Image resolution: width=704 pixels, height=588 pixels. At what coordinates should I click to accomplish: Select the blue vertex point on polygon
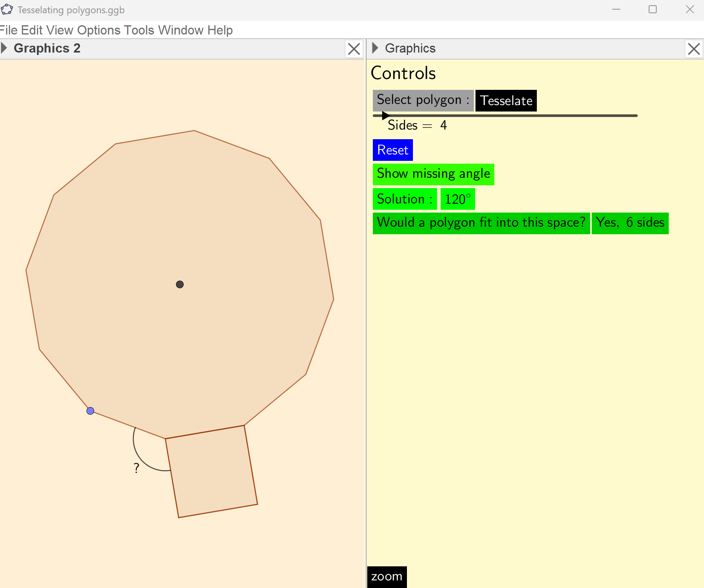90,411
